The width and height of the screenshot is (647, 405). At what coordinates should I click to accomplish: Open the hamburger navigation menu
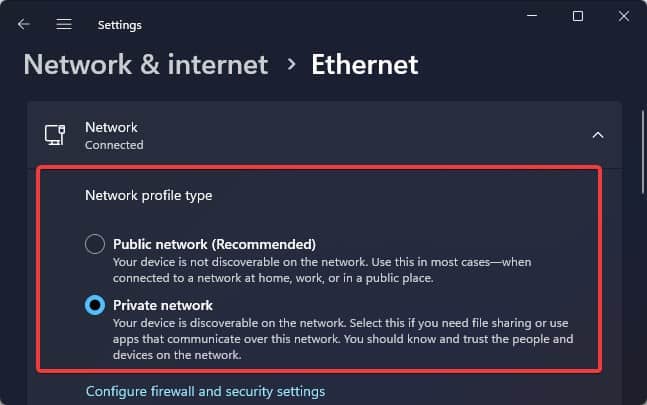point(64,24)
